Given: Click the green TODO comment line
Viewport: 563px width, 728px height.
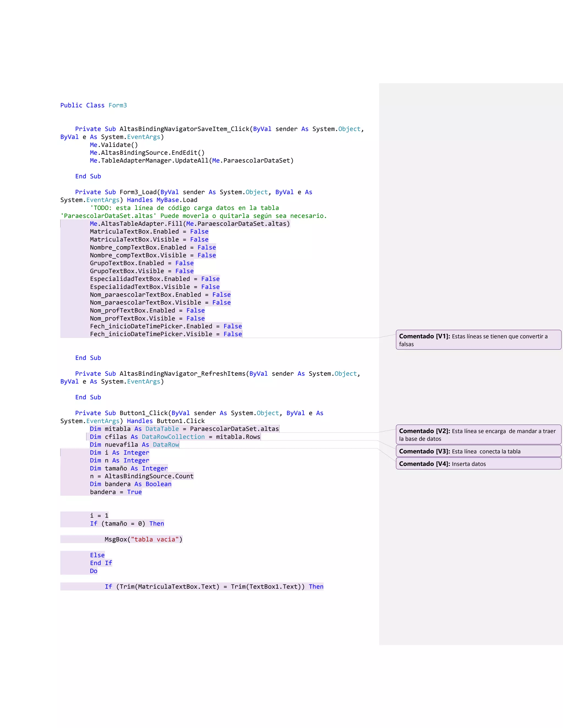Looking at the screenshot, I should 184,208.
